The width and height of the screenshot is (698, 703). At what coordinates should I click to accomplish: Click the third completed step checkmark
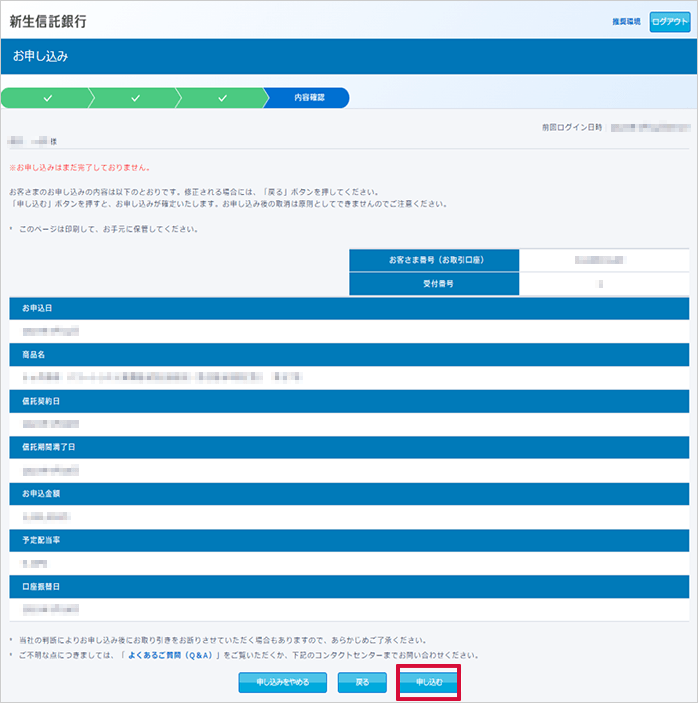[x=222, y=98]
